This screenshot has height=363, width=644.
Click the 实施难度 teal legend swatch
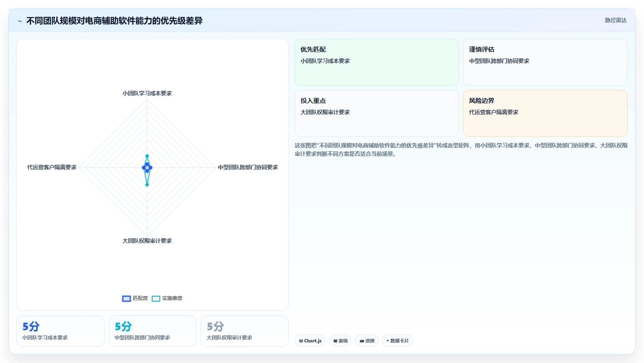(156, 299)
